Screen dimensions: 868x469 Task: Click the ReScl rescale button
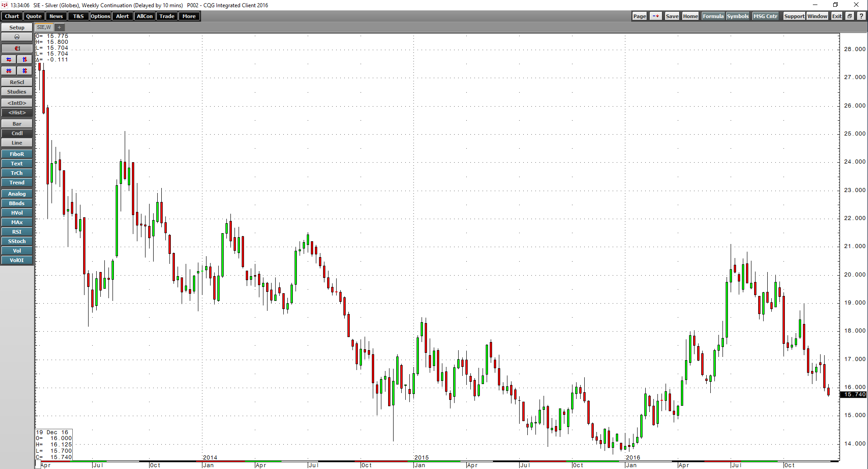coord(17,82)
